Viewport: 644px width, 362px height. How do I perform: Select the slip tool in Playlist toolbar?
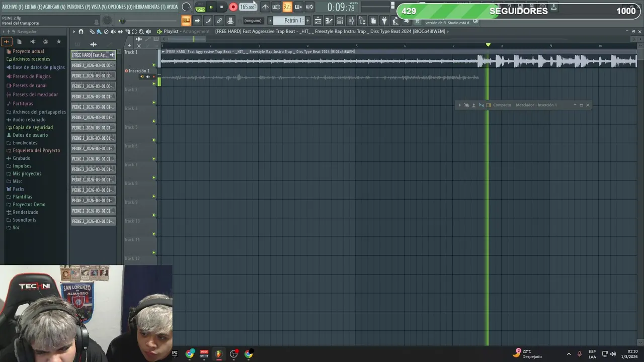(120, 31)
